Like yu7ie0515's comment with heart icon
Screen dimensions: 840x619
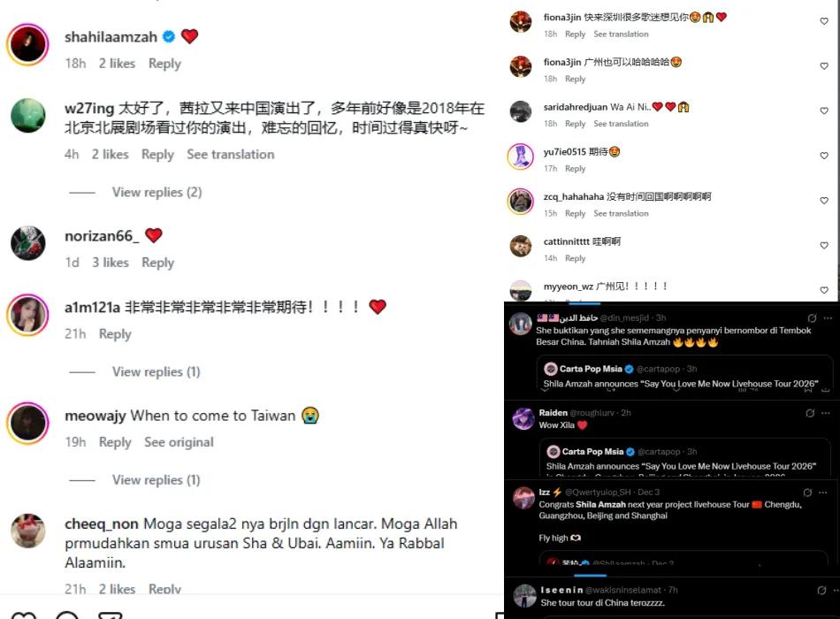pyautogui.click(x=824, y=156)
